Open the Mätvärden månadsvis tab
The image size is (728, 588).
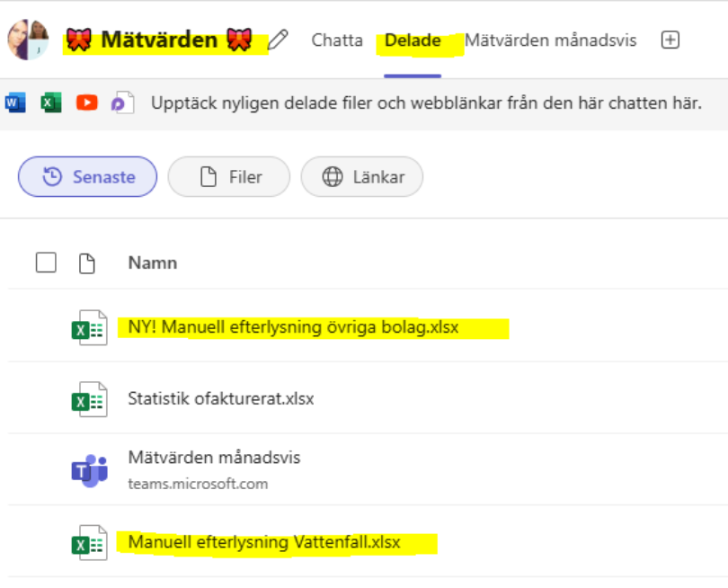[x=550, y=40]
